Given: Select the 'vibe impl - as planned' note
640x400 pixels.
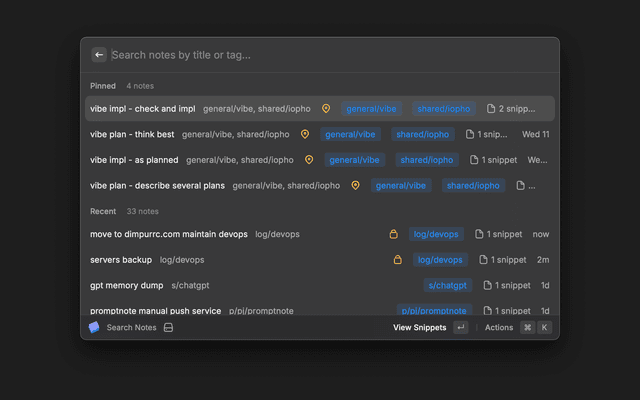Looking at the screenshot, I should [134, 159].
